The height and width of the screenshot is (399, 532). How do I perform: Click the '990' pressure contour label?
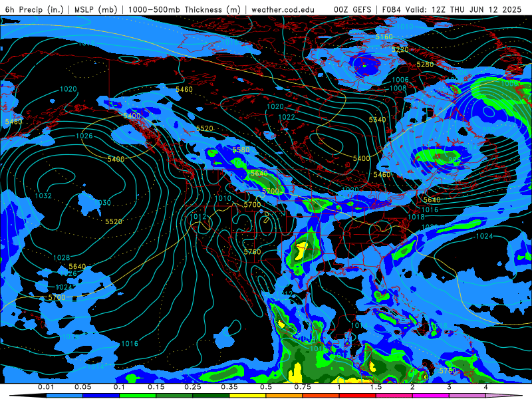pyautogui.click(x=489, y=130)
